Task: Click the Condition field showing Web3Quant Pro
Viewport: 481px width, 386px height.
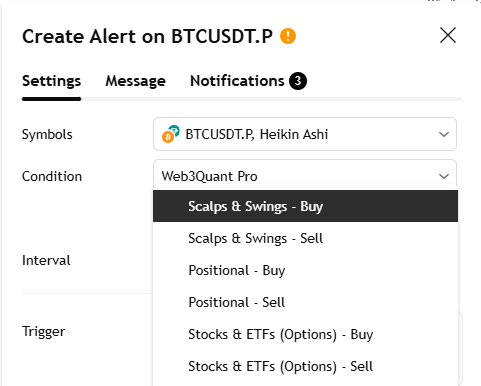Action: (x=305, y=174)
